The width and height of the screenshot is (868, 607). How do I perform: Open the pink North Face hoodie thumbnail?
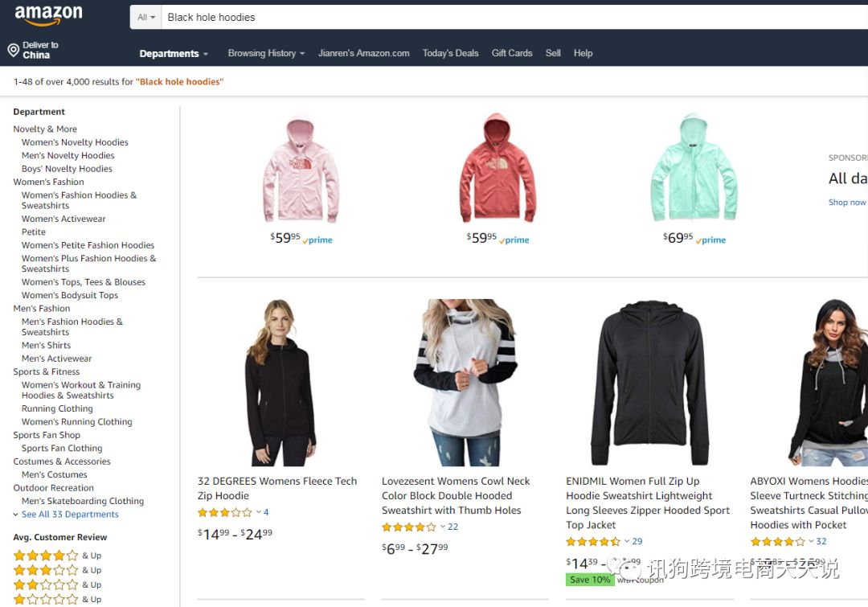point(301,168)
